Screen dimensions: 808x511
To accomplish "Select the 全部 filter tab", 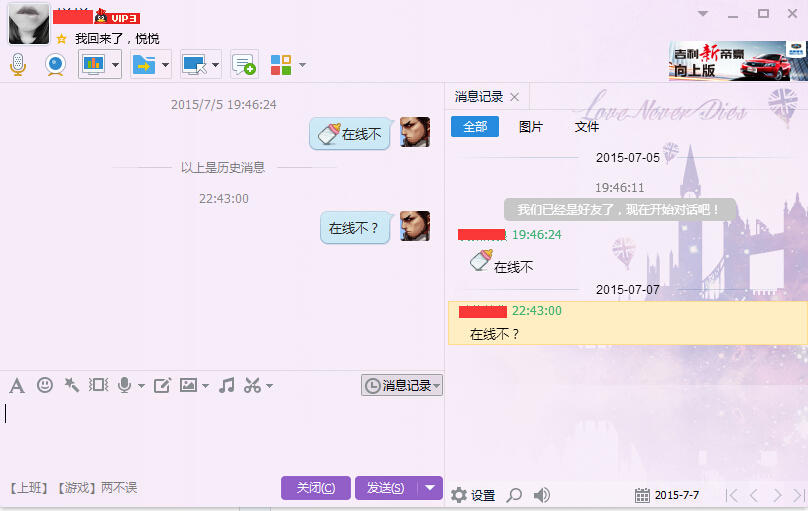I will [x=475, y=127].
